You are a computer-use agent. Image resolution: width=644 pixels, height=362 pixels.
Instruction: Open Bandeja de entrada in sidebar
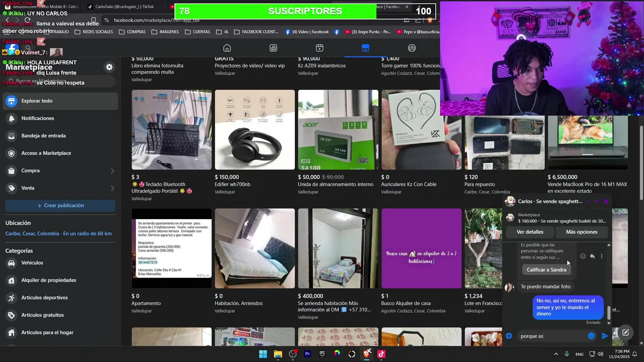tap(60, 136)
